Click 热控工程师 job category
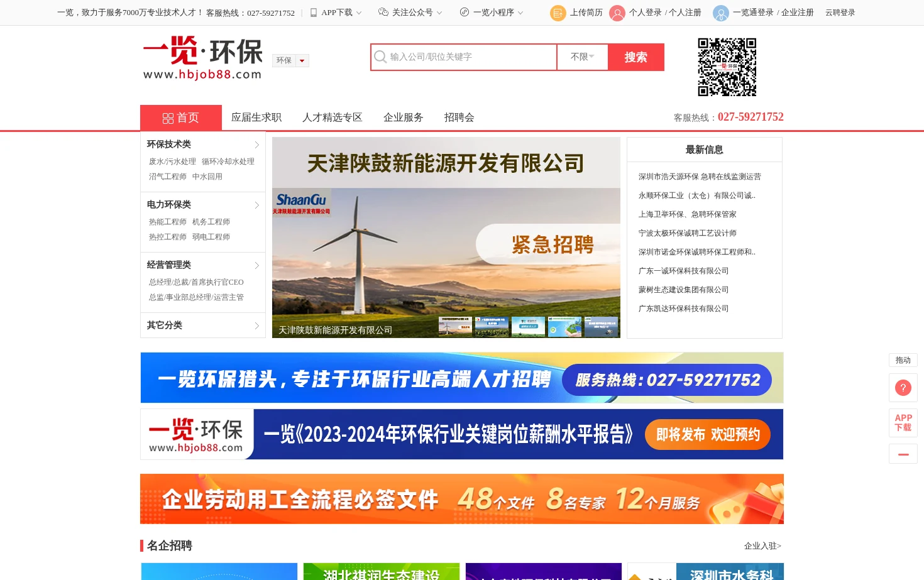Image resolution: width=924 pixels, height=580 pixels. click(168, 237)
